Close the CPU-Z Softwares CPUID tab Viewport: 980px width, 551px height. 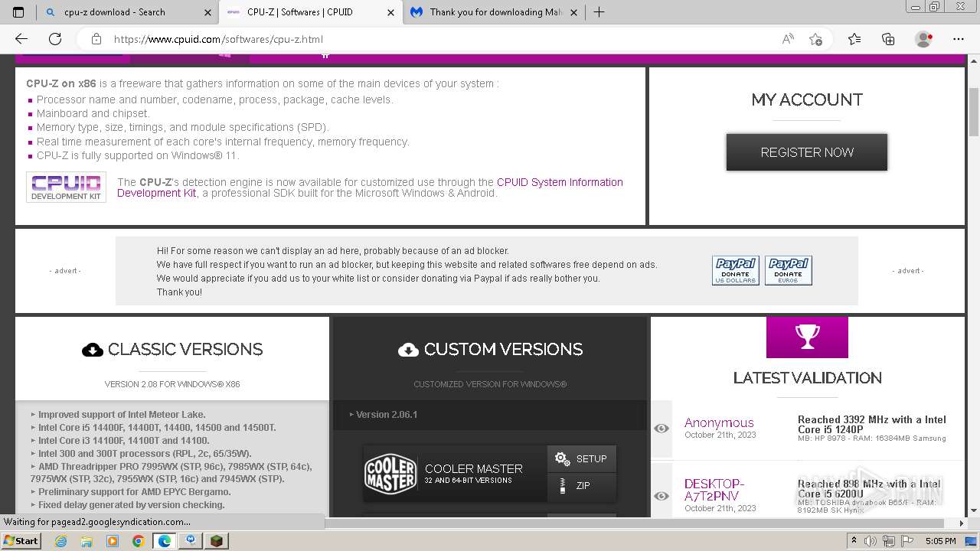click(x=390, y=12)
